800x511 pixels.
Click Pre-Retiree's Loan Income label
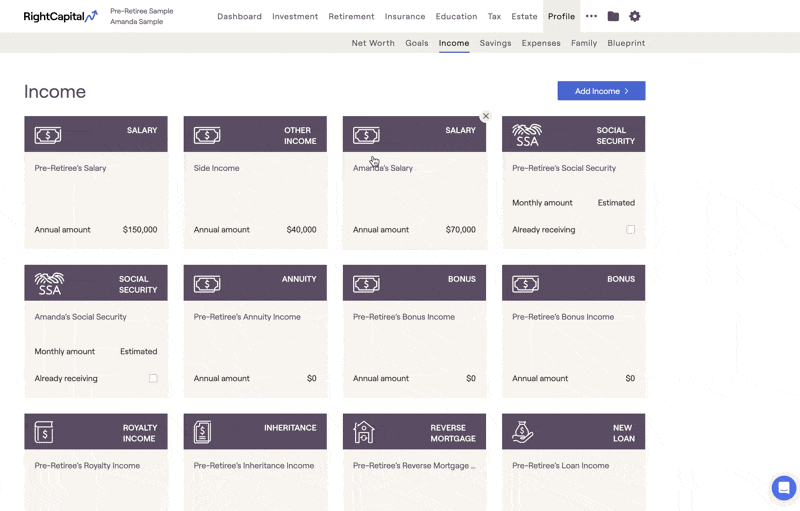(561, 466)
